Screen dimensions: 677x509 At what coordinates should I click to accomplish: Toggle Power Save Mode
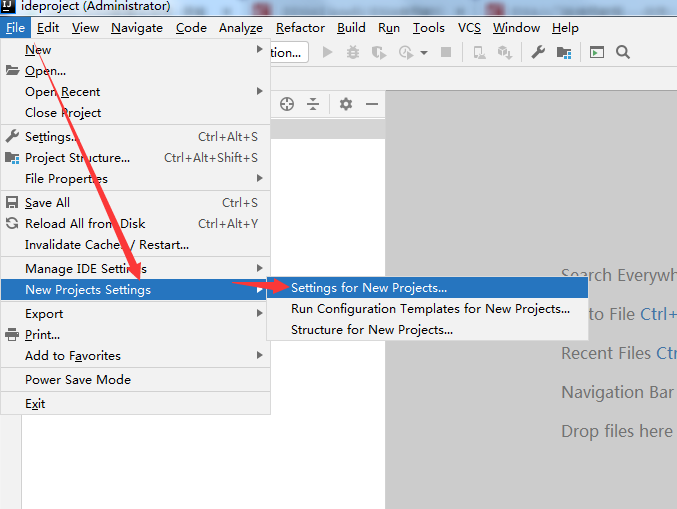[135, 379]
